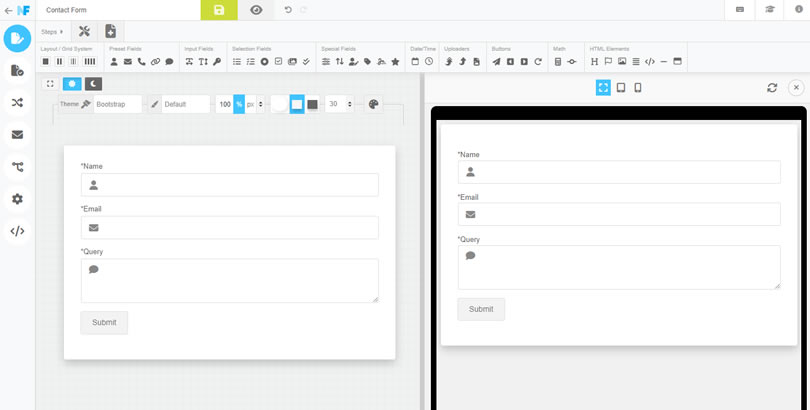810x410 pixels.
Task: Click the Form Builder icon in sidebar
Action: tap(17, 38)
